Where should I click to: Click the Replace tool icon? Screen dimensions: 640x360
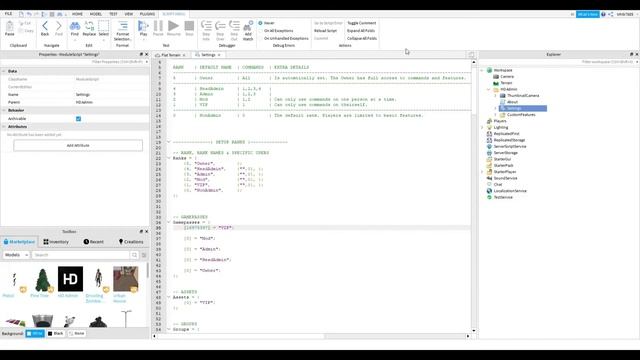[x=89, y=27]
